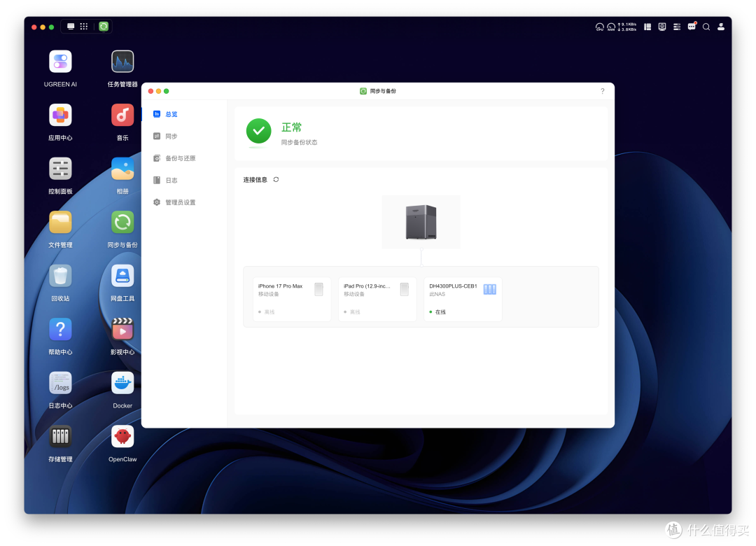The image size is (756, 546).
Task: Switch to the 同步 sync tab
Action: [x=185, y=136]
